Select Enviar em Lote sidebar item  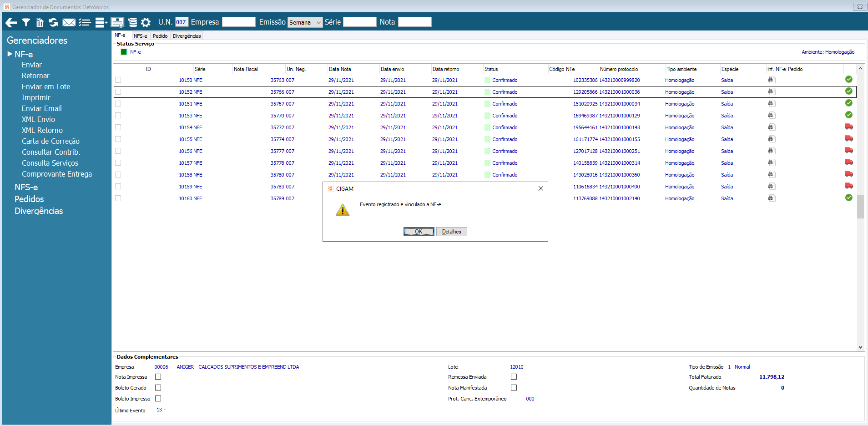(46, 86)
